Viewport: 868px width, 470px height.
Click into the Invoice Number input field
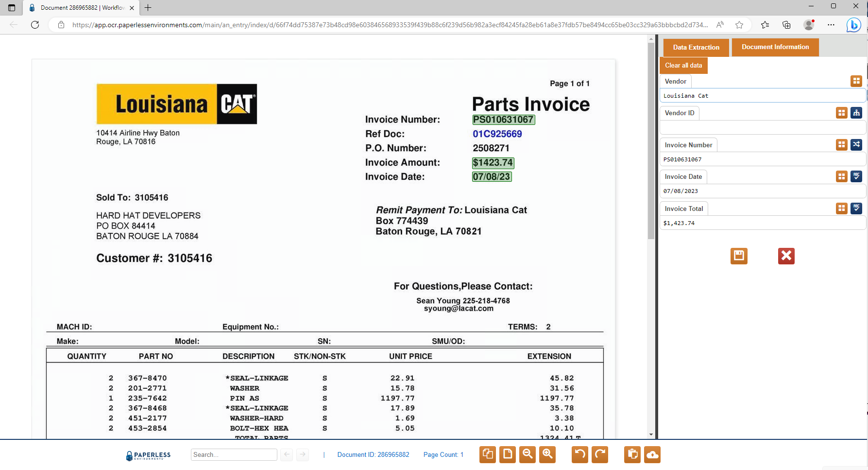click(x=763, y=159)
